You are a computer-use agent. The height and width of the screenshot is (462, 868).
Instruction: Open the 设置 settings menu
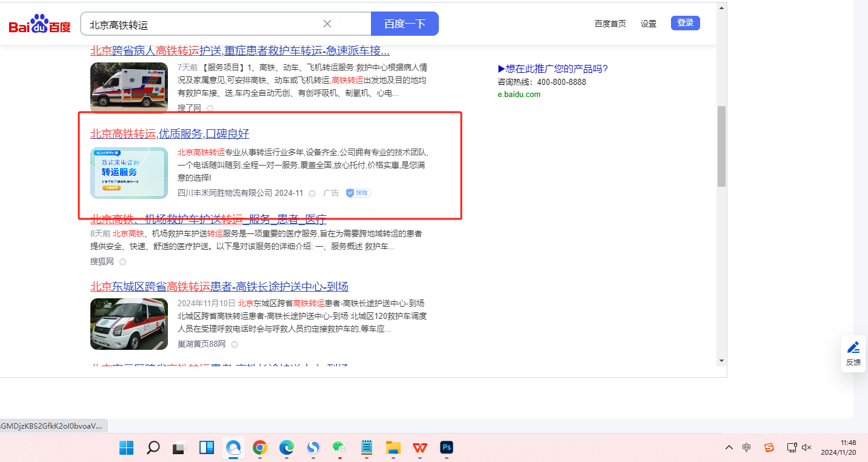649,24
